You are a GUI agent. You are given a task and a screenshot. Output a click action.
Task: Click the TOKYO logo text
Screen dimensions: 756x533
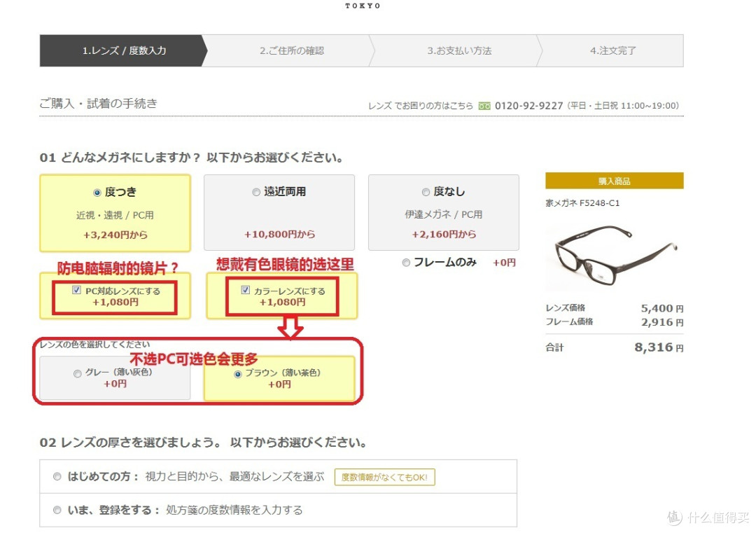363,6
